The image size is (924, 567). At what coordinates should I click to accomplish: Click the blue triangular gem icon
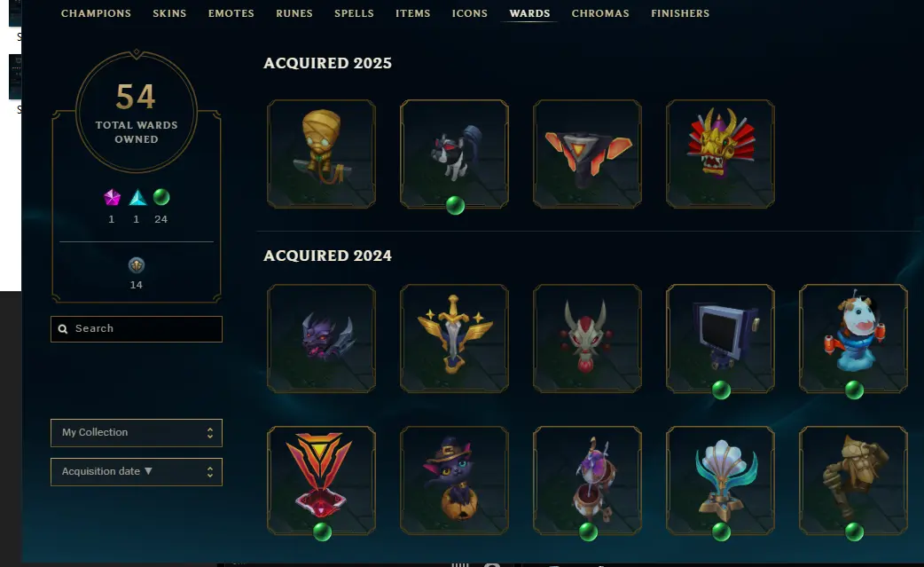[137, 198]
